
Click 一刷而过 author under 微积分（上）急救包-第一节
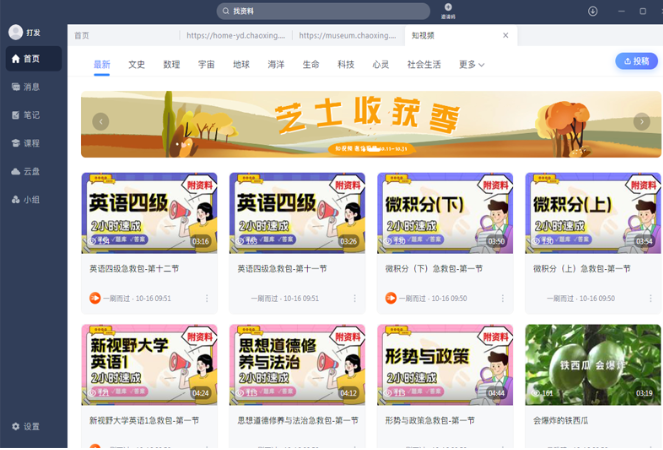[560, 299]
